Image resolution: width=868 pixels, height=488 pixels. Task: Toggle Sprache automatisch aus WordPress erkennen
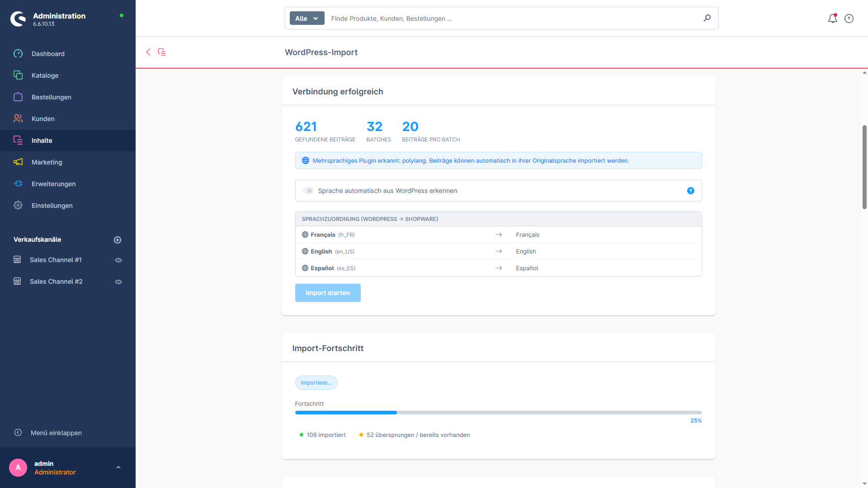[x=308, y=191]
